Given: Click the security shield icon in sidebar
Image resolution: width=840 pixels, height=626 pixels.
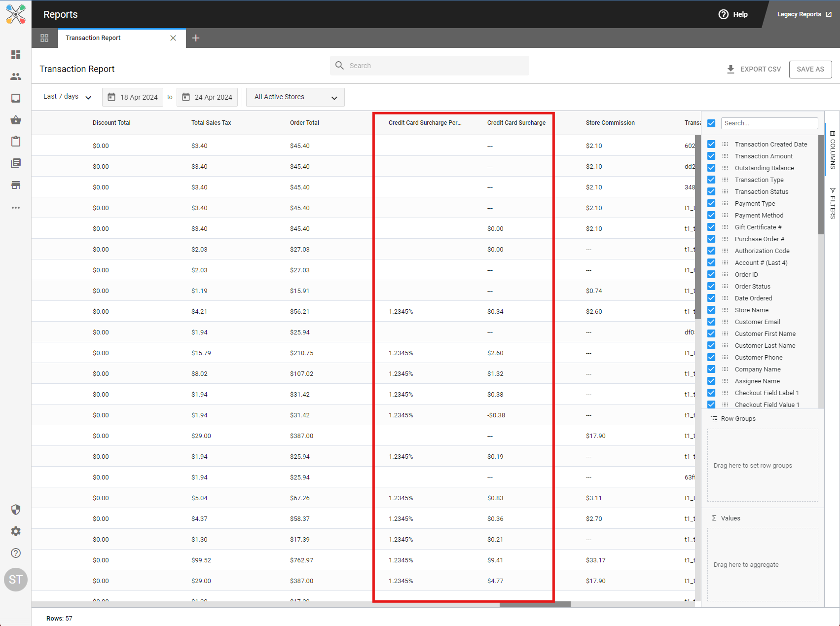Looking at the screenshot, I should click(16, 510).
